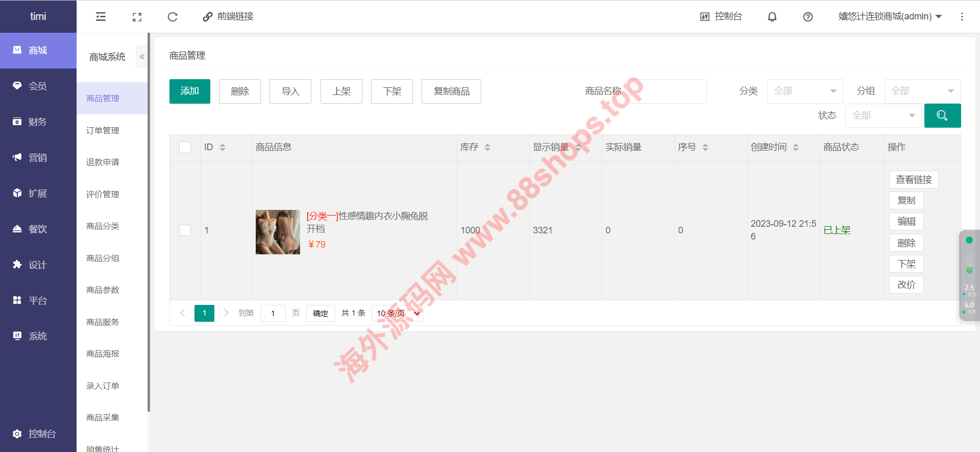Open the help question mark icon

tap(807, 17)
